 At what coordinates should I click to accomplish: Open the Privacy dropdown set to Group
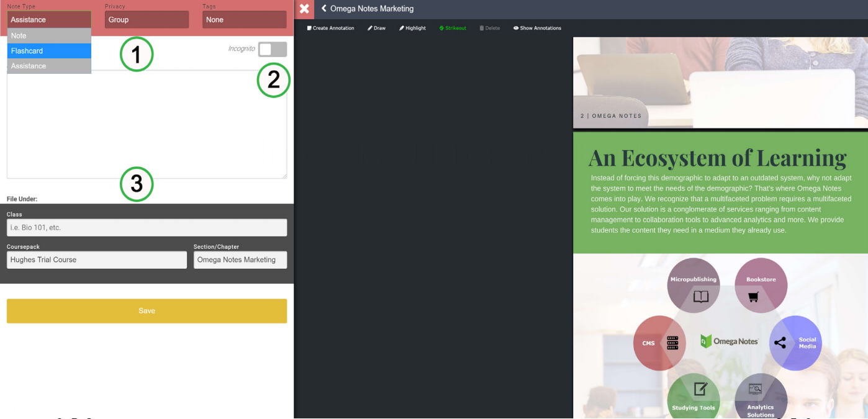click(x=147, y=20)
